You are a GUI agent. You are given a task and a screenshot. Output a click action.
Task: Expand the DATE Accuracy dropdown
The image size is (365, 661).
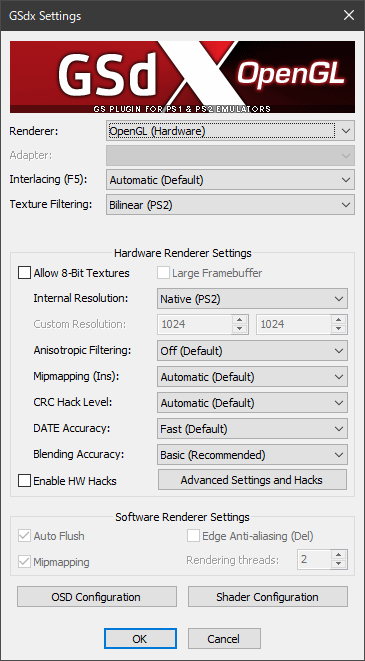[x=252, y=429]
